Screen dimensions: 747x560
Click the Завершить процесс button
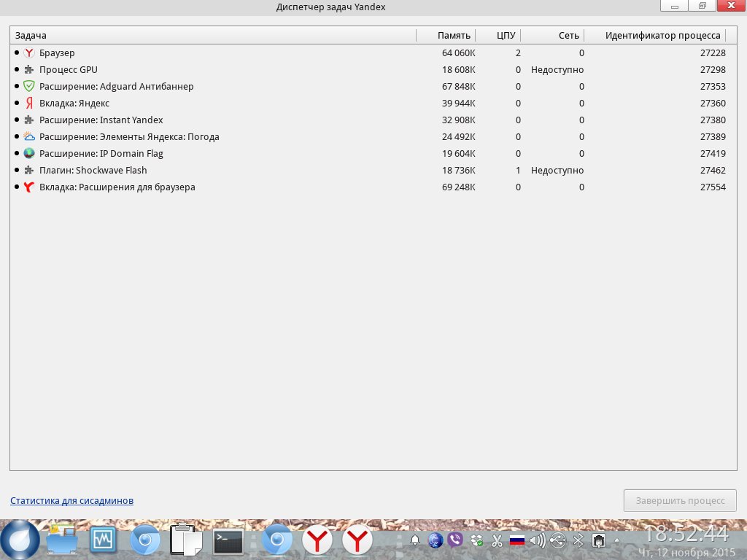(680, 500)
